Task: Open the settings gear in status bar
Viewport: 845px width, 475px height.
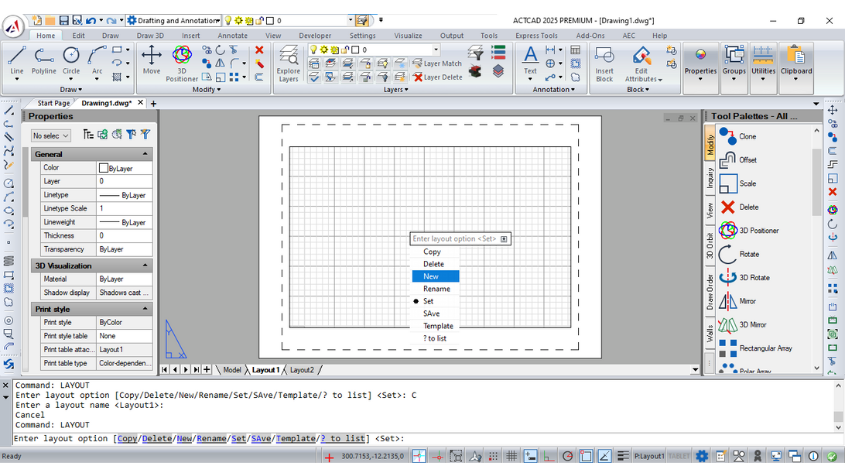Action: [702, 456]
